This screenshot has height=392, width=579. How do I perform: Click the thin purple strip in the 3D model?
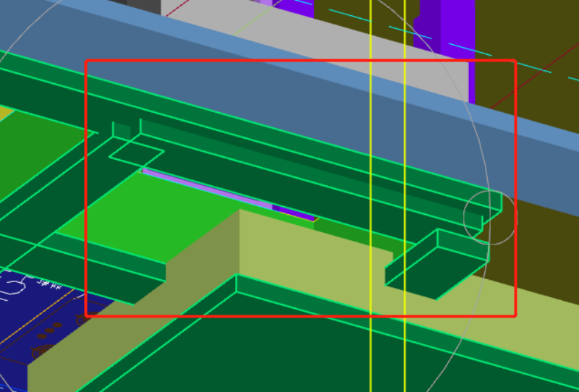tap(228, 195)
